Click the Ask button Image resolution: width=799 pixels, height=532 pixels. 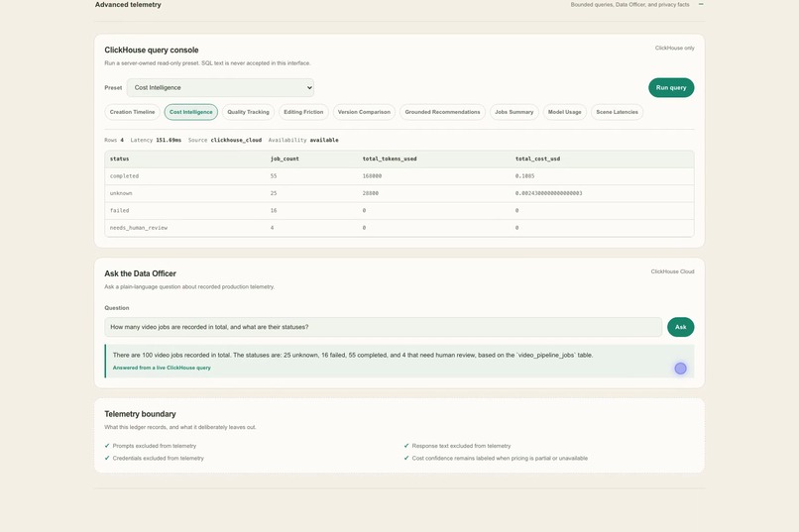point(681,327)
